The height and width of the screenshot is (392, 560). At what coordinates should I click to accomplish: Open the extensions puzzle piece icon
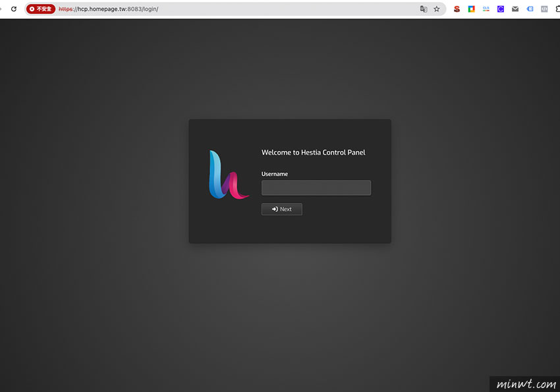[x=557, y=9]
